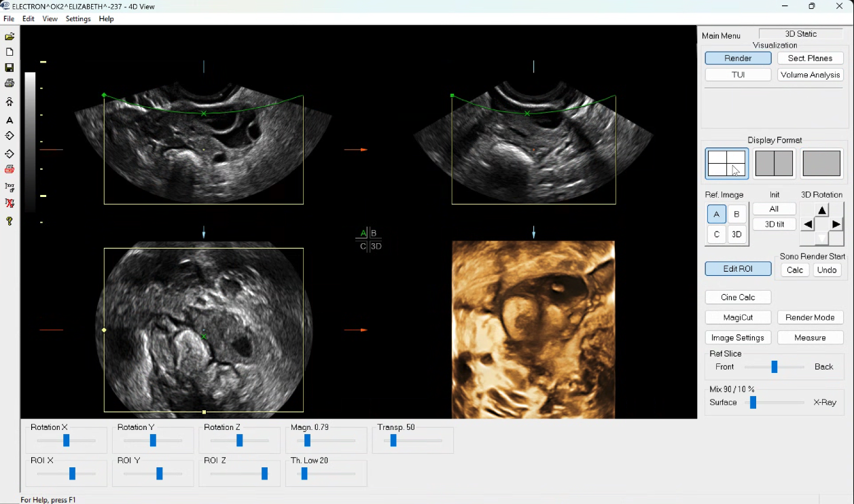Select the text annotation 'A' tool
The image size is (854, 504).
(x=10, y=120)
